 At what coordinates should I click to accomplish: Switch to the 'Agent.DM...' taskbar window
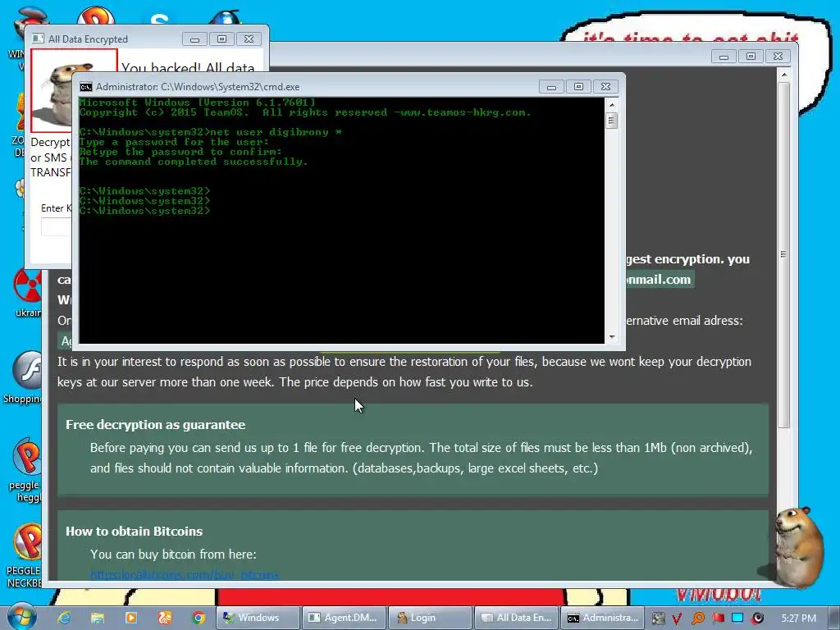click(344, 618)
